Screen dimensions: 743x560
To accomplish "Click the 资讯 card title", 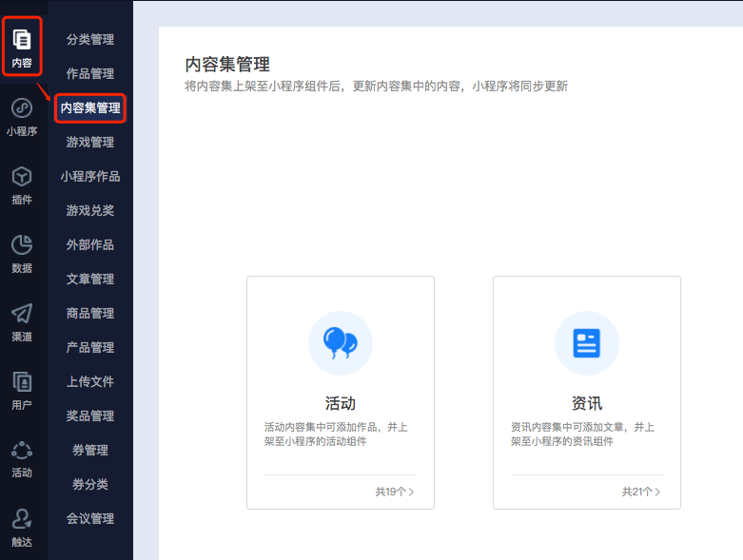I will point(587,403).
